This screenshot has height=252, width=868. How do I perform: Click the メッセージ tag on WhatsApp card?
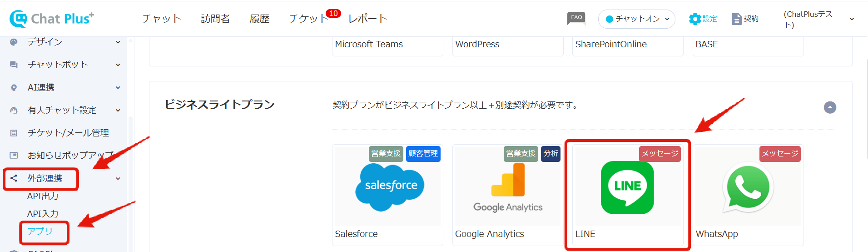click(780, 154)
